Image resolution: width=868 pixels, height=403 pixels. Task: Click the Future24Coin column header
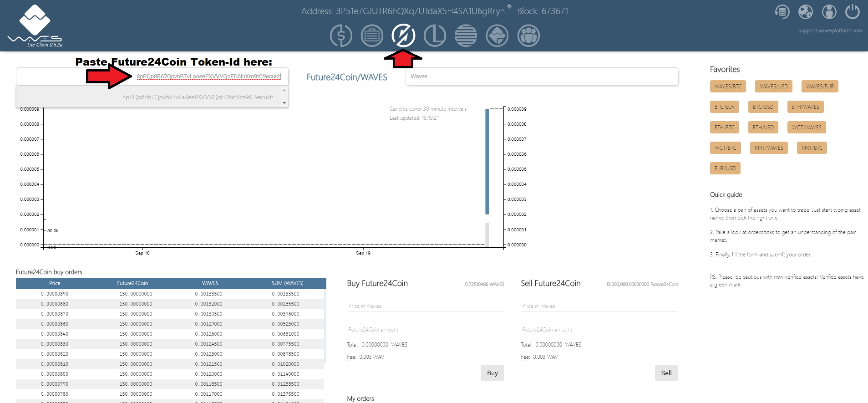[132, 283]
